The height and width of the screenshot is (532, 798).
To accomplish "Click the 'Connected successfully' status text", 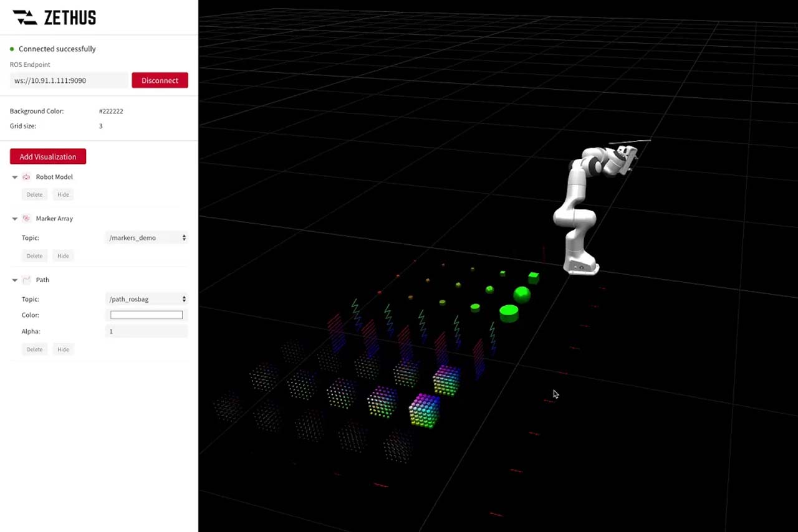I will [57, 49].
